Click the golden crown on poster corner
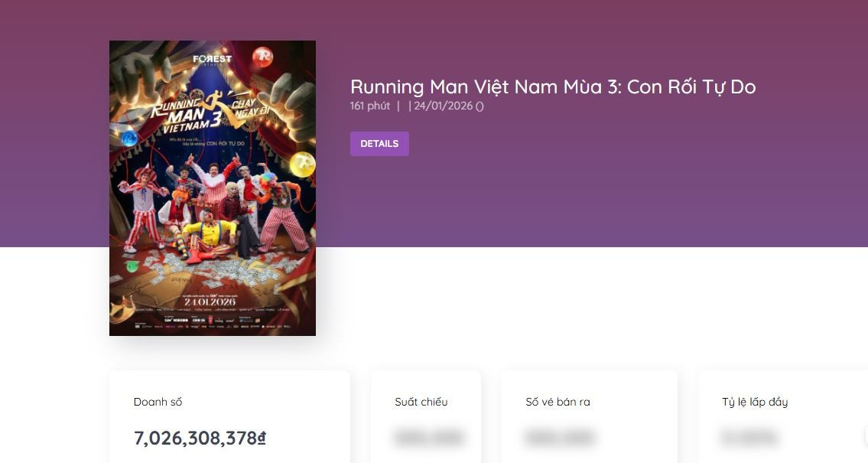Viewport: 868px width, 463px height. (122, 310)
